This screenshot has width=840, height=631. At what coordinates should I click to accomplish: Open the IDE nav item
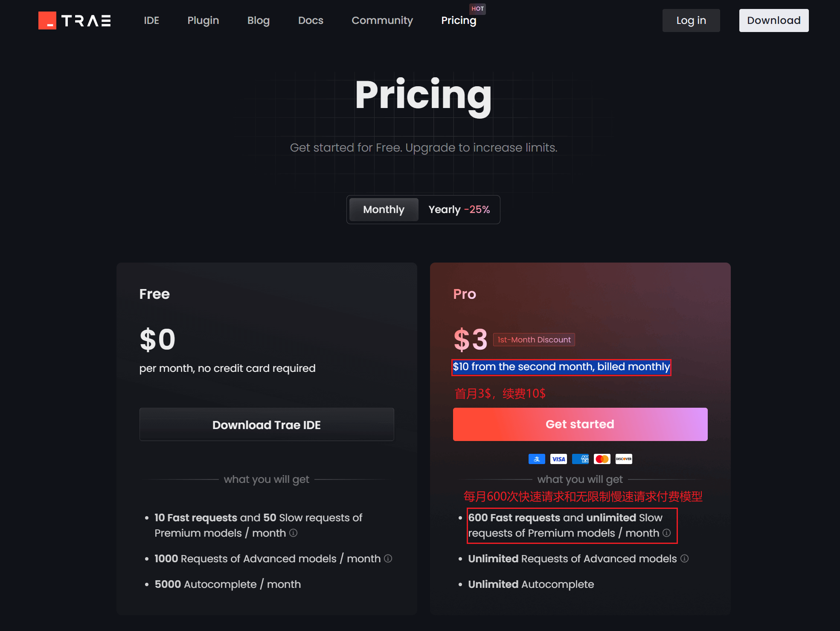point(151,20)
